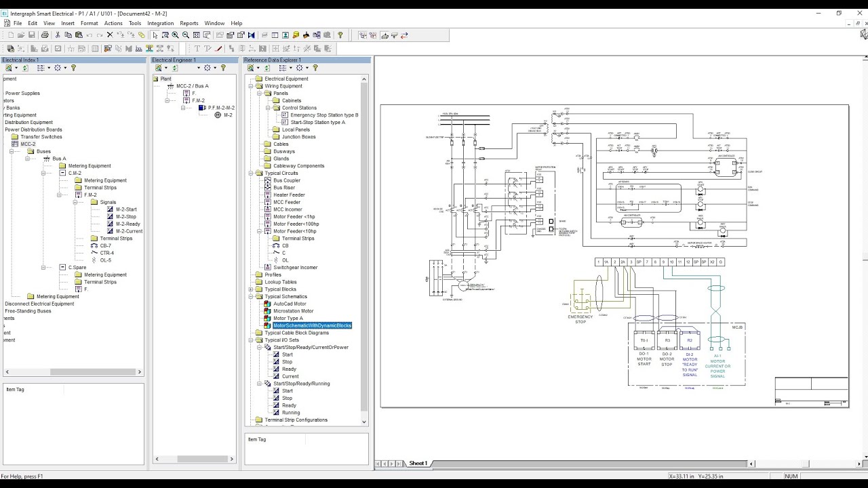Image resolution: width=868 pixels, height=488 pixels.
Task: Click the Undo arrow icon
Action: coord(89,35)
